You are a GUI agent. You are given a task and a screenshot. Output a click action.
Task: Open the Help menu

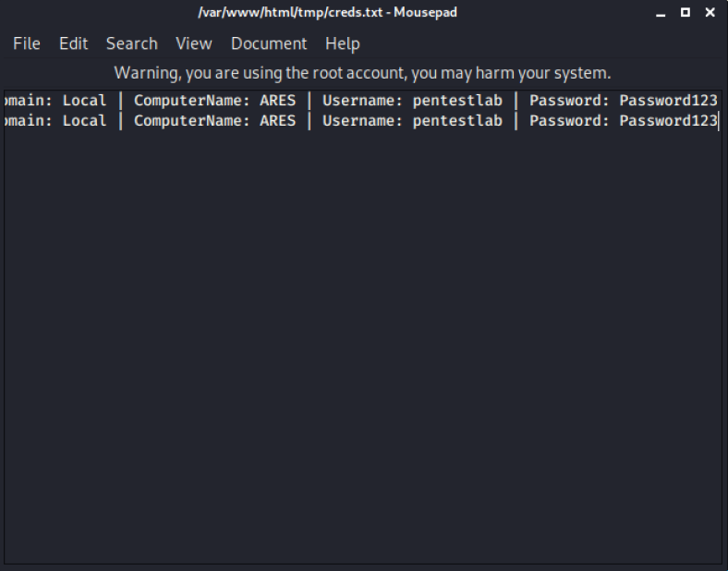coord(343,43)
